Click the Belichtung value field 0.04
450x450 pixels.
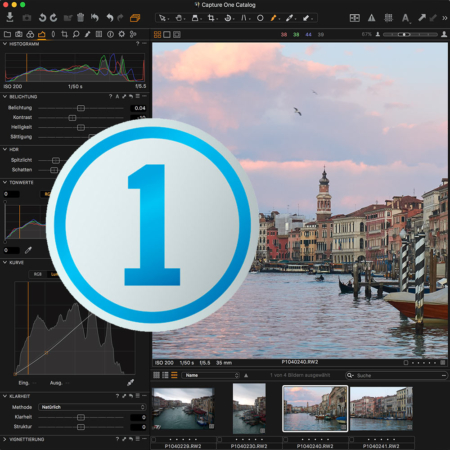tap(138, 108)
